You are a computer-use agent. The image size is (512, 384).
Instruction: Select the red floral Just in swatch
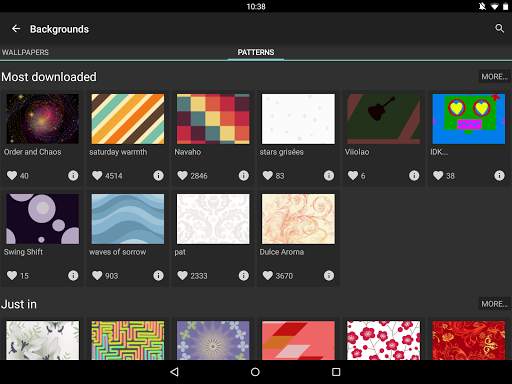469,340
